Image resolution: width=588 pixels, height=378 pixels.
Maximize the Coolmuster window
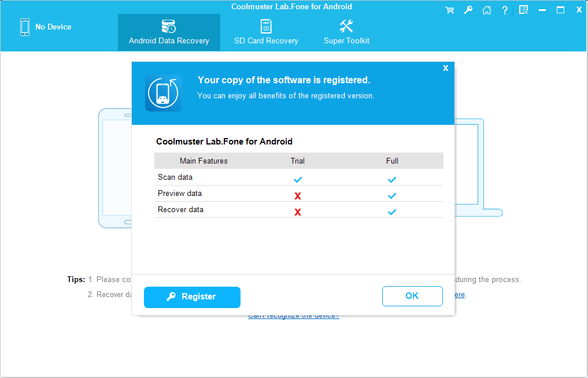pos(561,10)
